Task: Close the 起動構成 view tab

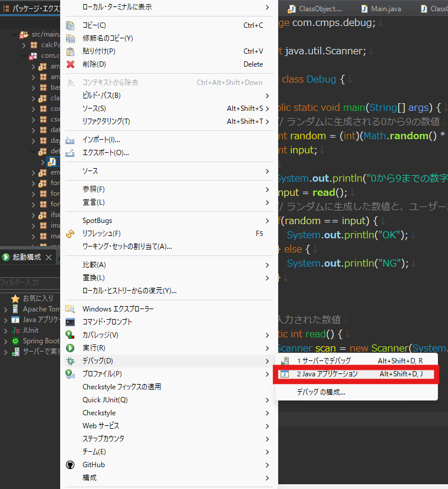Action: point(49,258)
